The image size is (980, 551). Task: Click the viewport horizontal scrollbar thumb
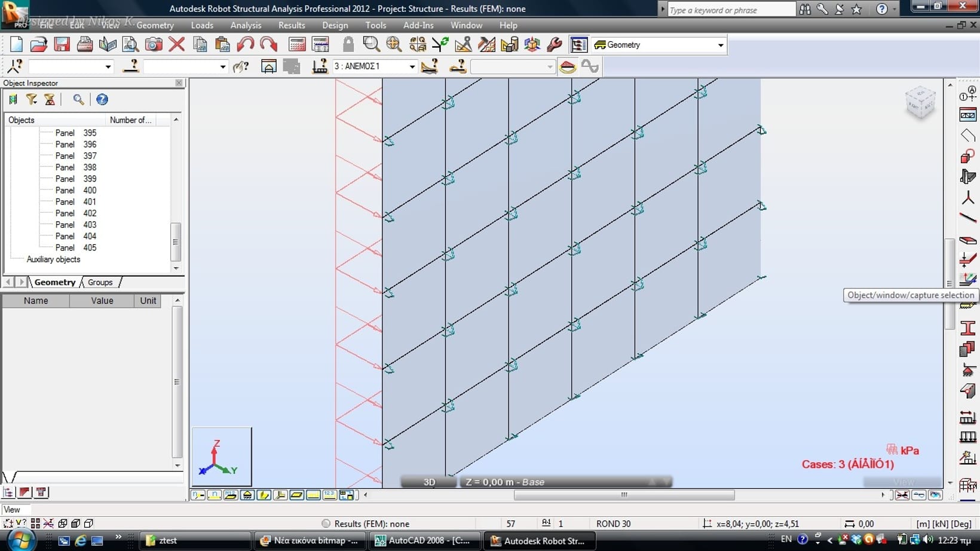(x=624, y=495)
